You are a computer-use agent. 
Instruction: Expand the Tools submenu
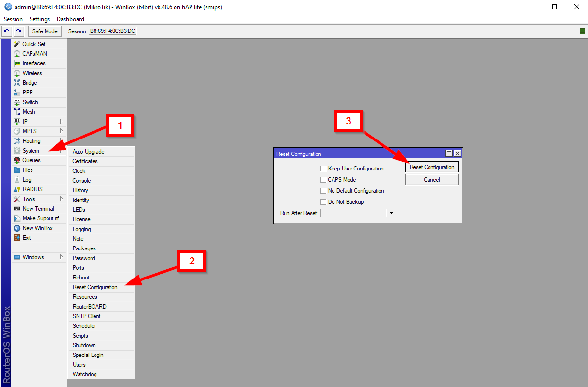click(39, 199)
